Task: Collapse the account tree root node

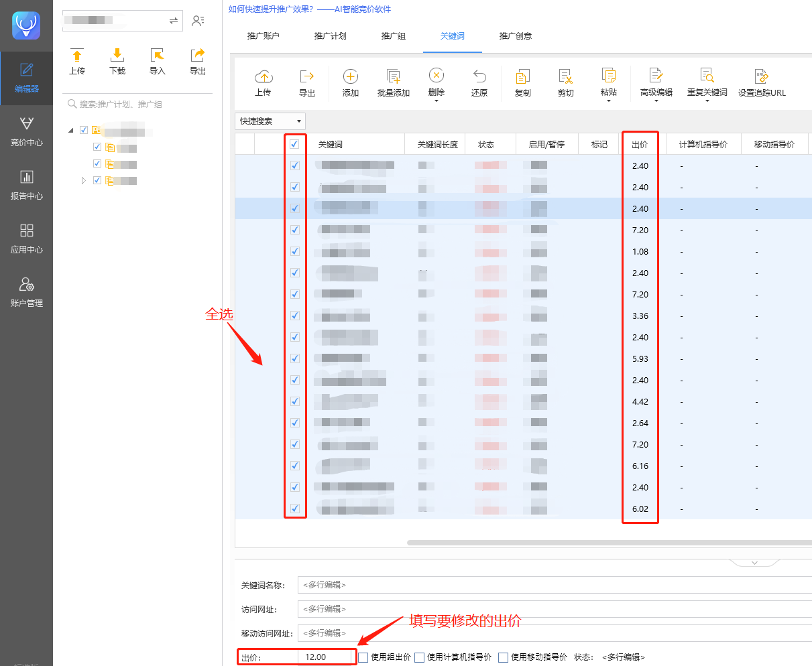Action: [71, 131]
